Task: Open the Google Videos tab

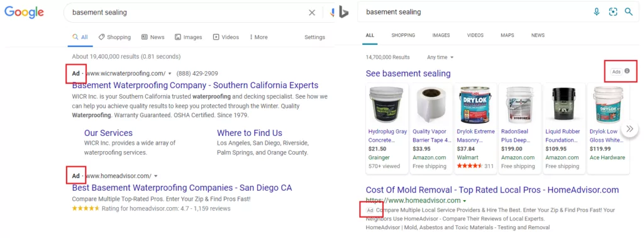Action: click(x=226, y=37)
